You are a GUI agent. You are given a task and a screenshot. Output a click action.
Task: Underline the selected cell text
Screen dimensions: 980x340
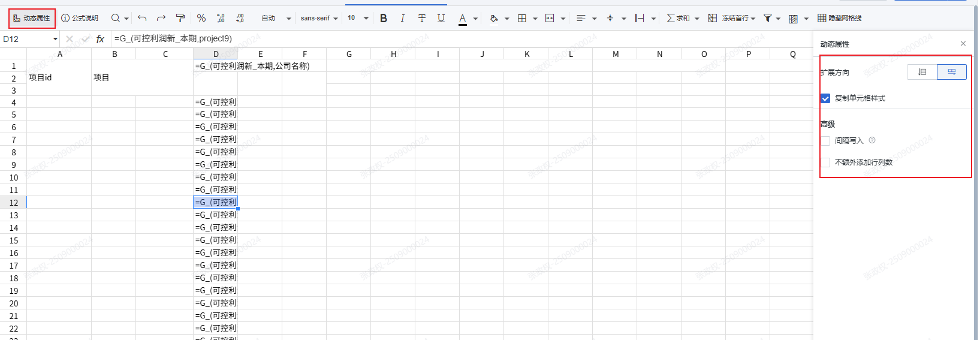click(441, 18)
